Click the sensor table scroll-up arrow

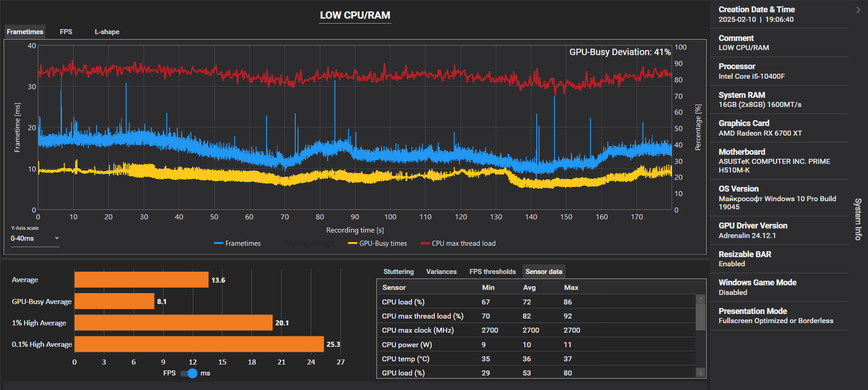point(700,299)
